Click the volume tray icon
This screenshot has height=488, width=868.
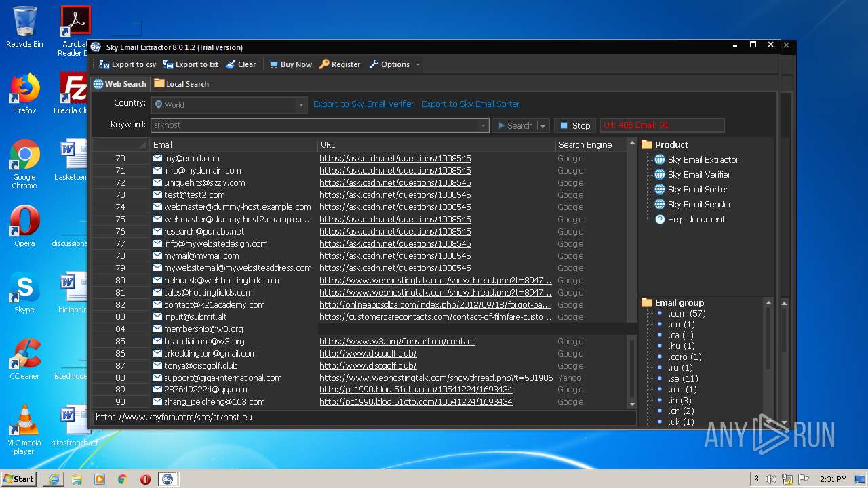click(x=772, y=479)
